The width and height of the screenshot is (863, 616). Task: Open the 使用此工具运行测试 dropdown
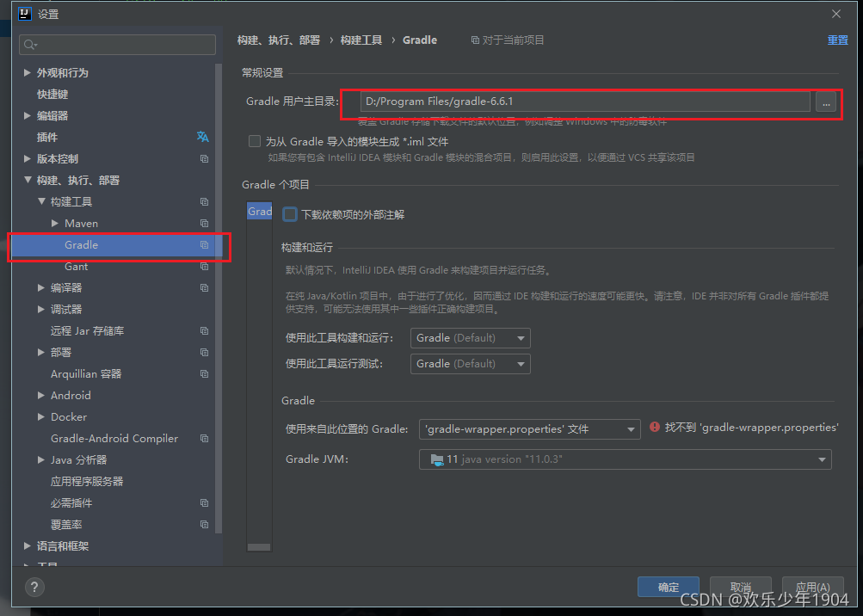470,364
